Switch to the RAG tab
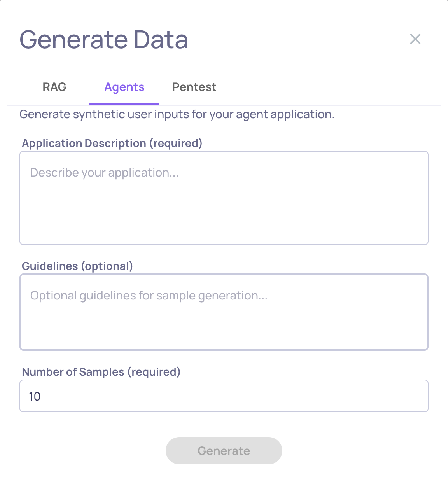Image resolution: width=448 pixels, height=490 pixels. (x=54, y=87)
